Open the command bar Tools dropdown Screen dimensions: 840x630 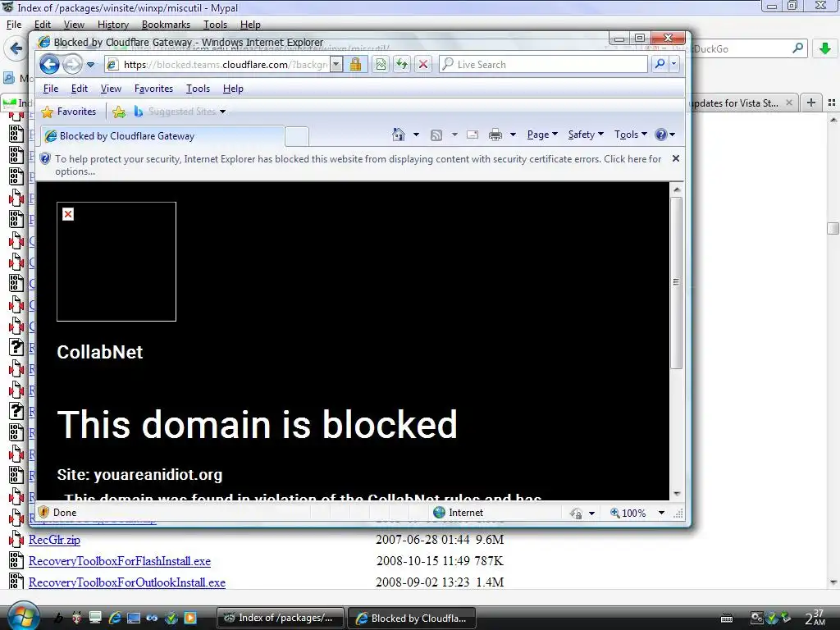pos(631,135)
